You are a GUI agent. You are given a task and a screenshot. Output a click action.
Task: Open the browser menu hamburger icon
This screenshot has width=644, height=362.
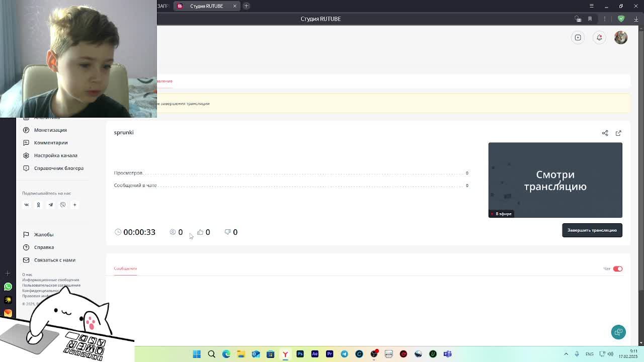click(x=592, y=6)
